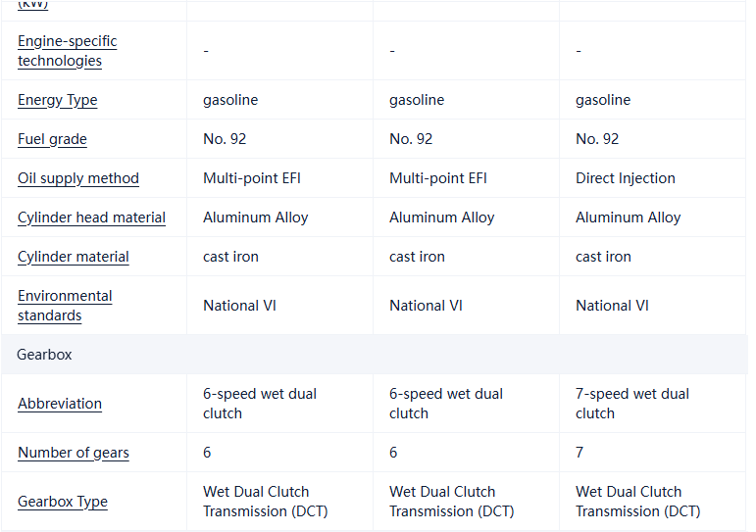Select the 7-speed wet dual clutch cell

point(631,404)
